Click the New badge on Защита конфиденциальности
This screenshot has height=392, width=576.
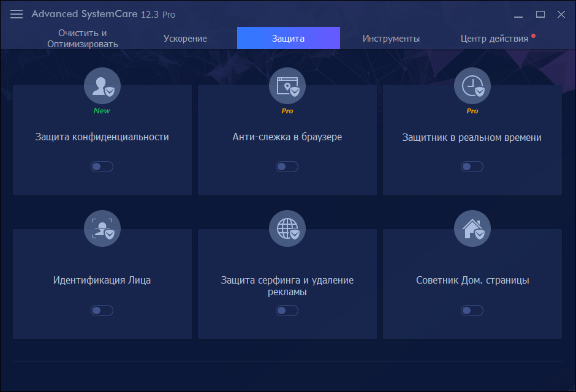102,111
